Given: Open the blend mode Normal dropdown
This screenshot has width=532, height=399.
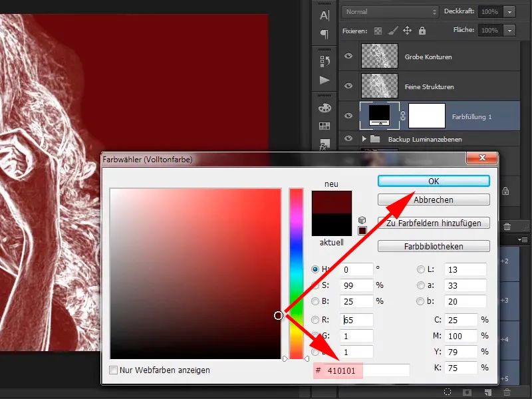Looking at the screenshot, I should [390, 12].
